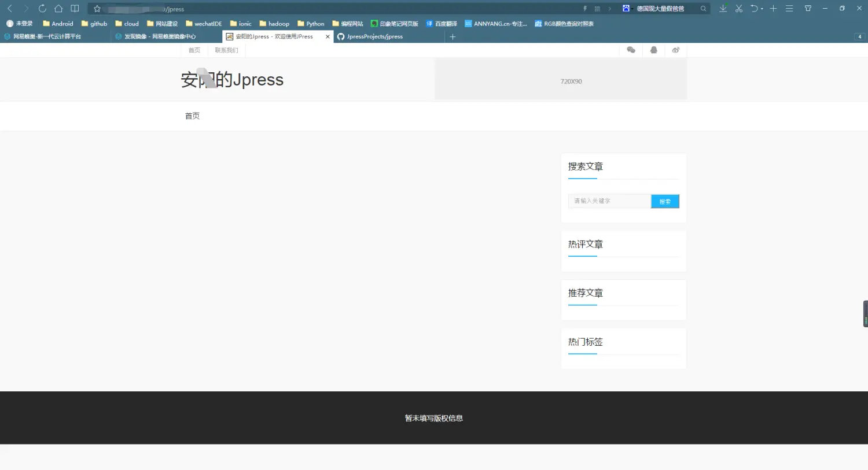Open the browser hamburger menu
This screenshot has height=470, width=868.
pyautogui.click(x=789, y=9)
